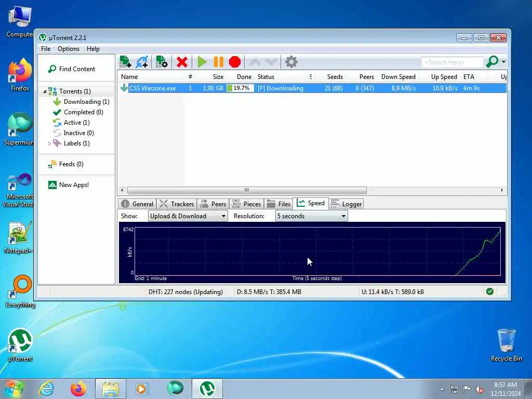532x399 pixels.
Task: Sort by Status column header
Action: (281, 77)
